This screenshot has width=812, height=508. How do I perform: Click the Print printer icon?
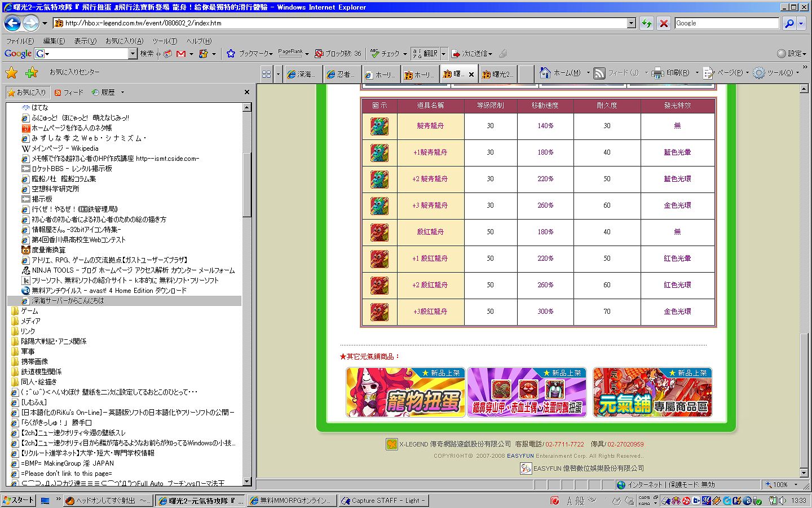(657, 73)
